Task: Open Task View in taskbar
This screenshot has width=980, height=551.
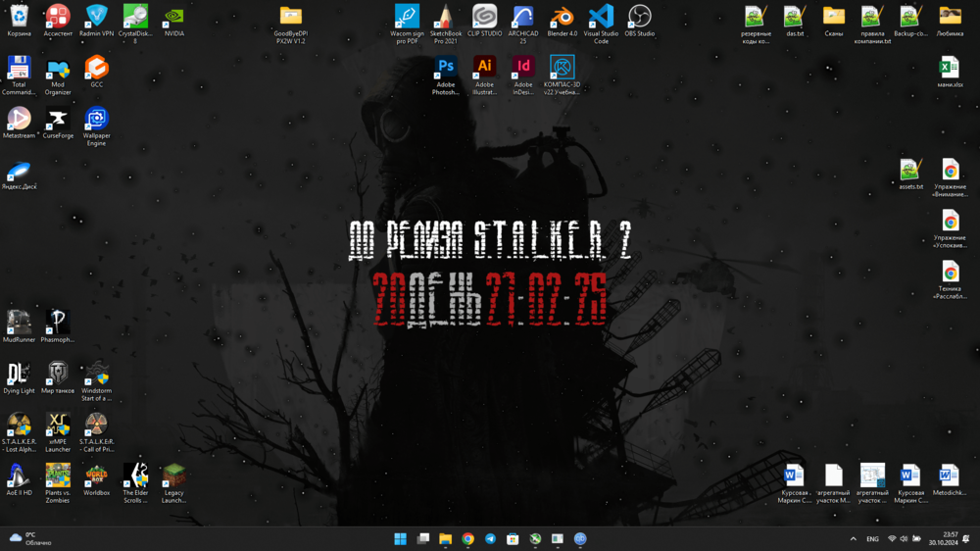Action: 422,538
